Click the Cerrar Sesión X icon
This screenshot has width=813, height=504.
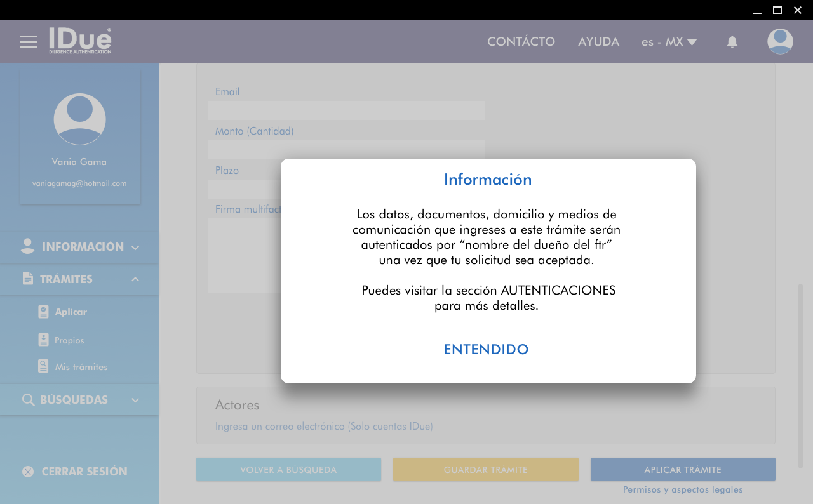coord(28,472)
